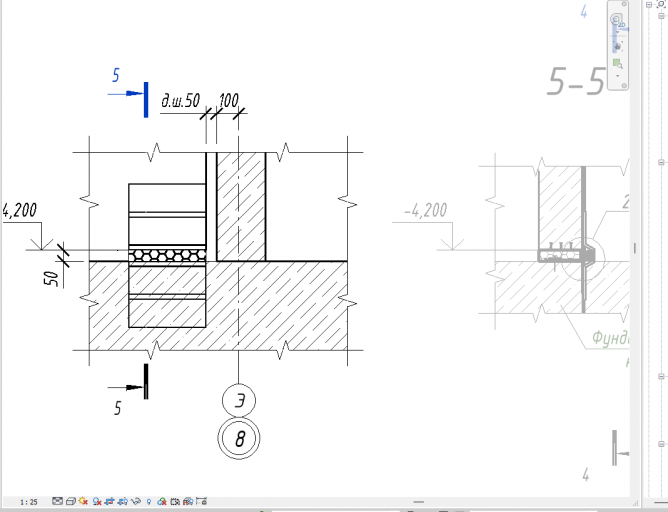This screenshot has height=512, width=668.
Task: Select the grey number 4 at bottom right
Action: tap(586, 474)
